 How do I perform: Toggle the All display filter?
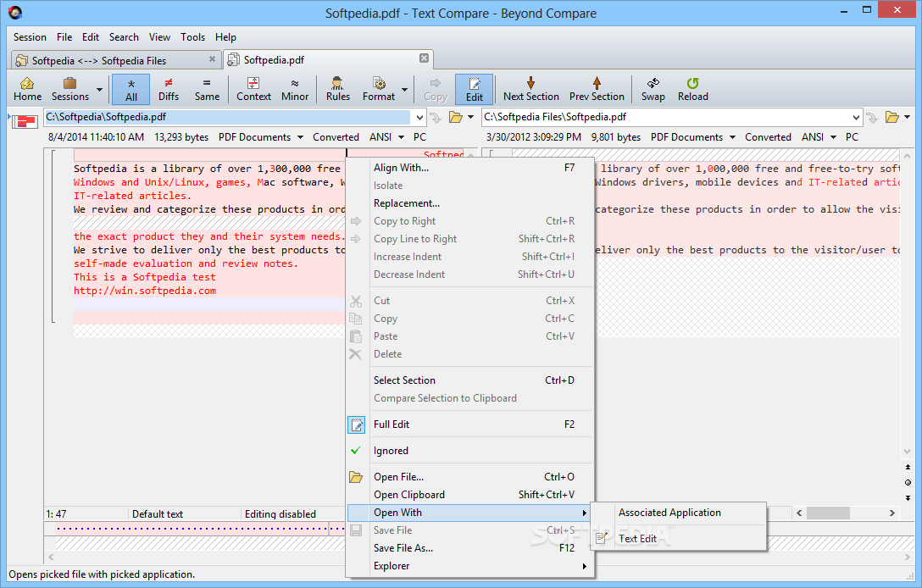(131, 89)
